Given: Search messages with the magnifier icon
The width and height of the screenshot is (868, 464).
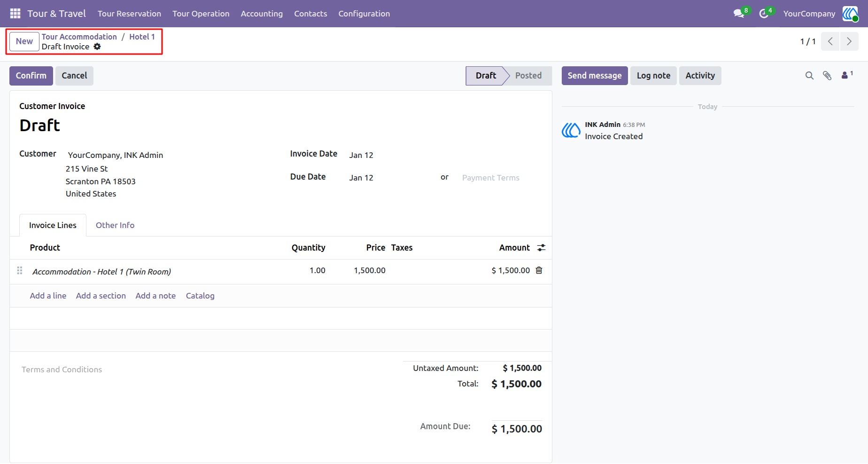Looking at the screenshot, I should point(809,76).
